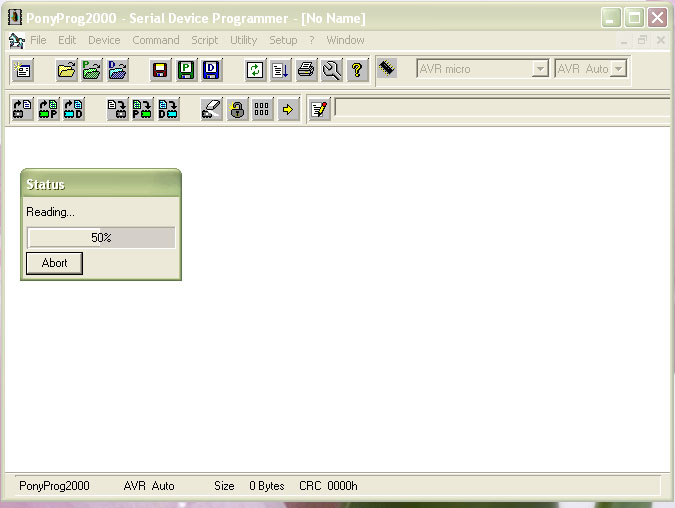Screen dimensions: 675x508
Task: Click the Print icon
Action: pos(306,70)
